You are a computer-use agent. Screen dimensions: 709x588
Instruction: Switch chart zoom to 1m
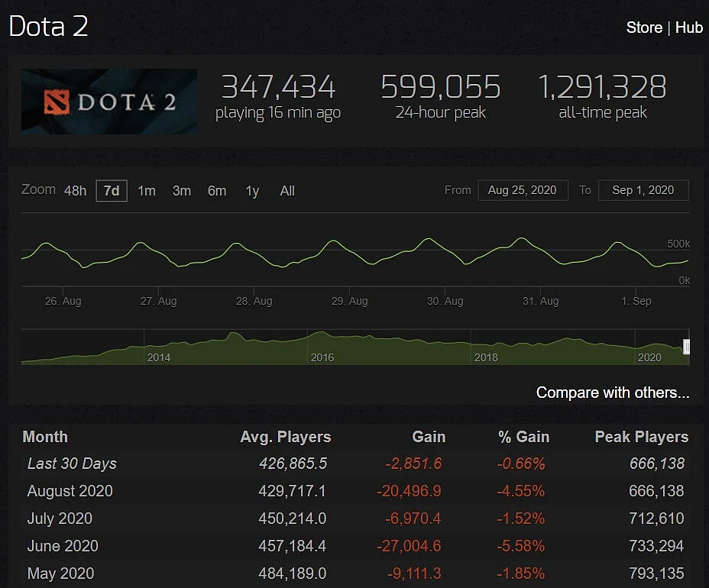tap(147, 191)
